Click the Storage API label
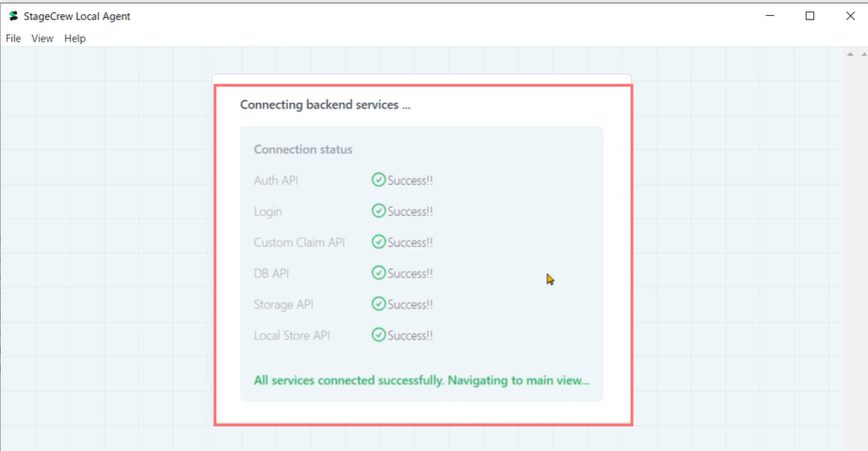Screen dimensions: 868x451 pyautogui.click(x=284, y=304)
